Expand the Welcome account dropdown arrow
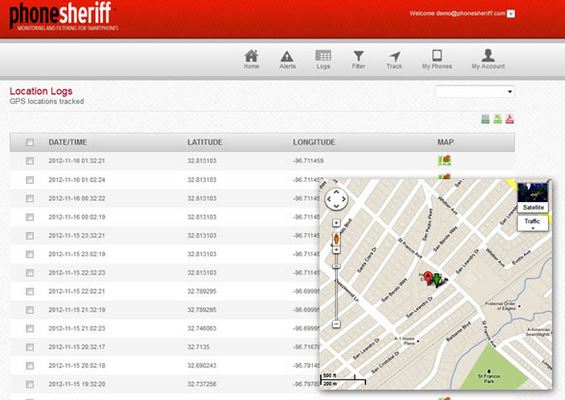 click(x=511, y=14)
